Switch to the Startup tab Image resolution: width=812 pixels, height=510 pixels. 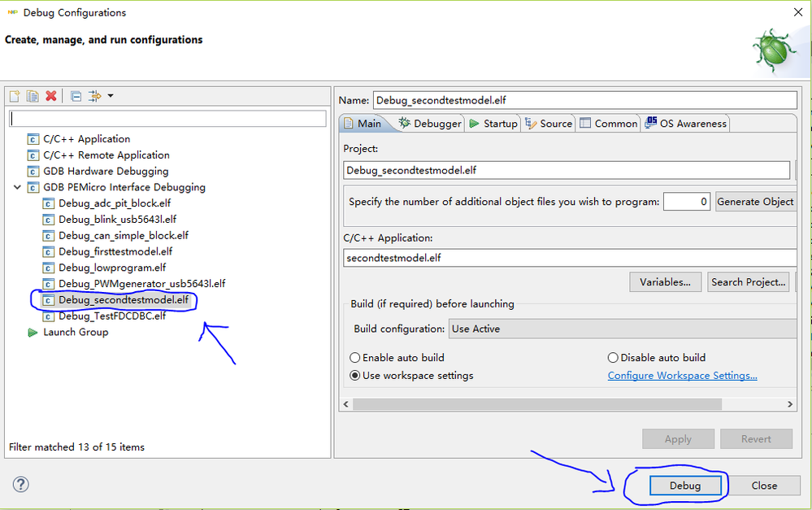click(493, 124)
